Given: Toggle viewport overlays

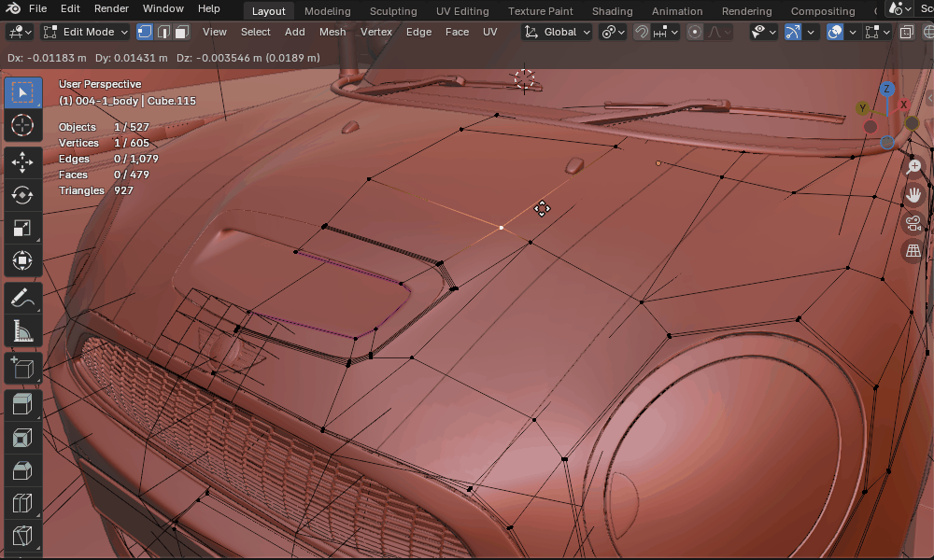Looking at the screenshot, I should pos(835,32).
